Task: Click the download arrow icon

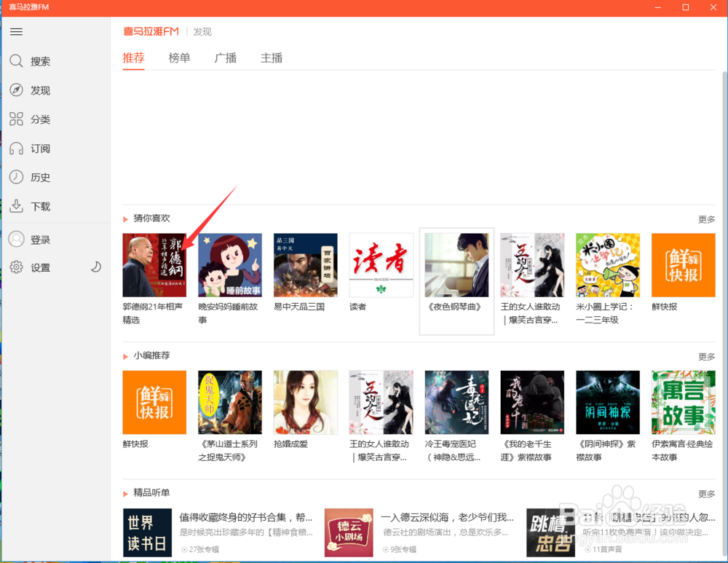Action: click(x=16, y=206)
